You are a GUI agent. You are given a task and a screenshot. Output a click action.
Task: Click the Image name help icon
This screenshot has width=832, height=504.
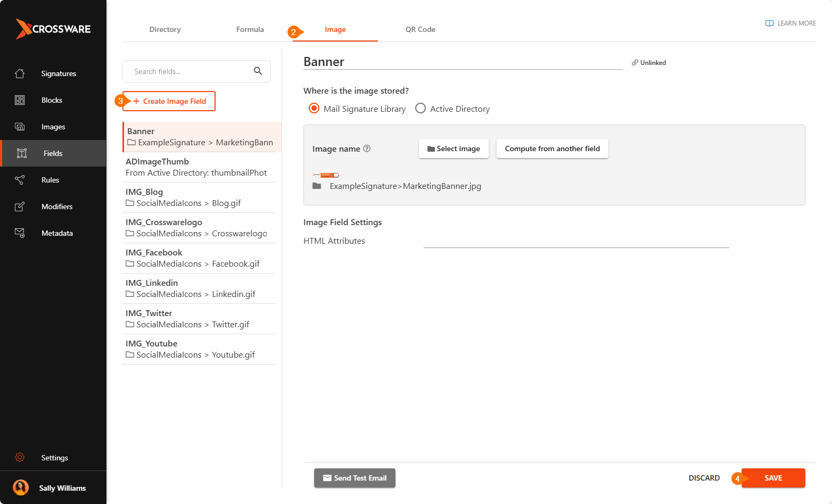tap(367, 148)
